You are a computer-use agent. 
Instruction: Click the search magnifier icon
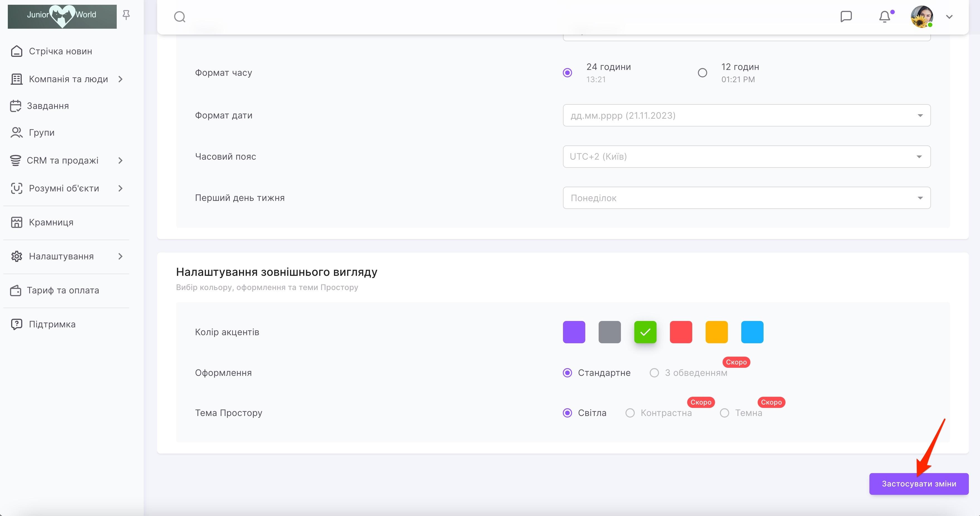[180, 17]
